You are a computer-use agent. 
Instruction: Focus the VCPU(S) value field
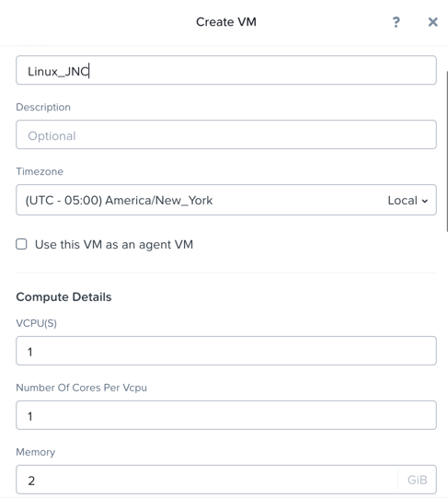click(x=226, y=351)
